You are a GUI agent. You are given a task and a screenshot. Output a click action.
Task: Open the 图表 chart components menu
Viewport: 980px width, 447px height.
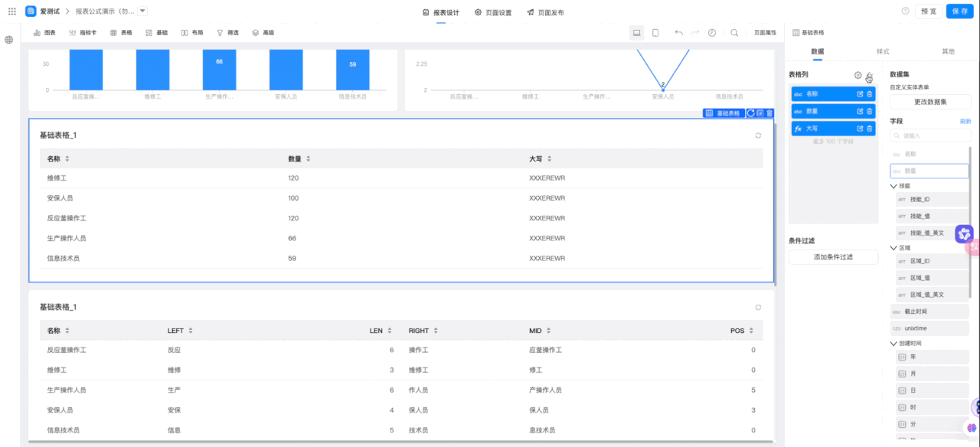(x=44, y=33)
